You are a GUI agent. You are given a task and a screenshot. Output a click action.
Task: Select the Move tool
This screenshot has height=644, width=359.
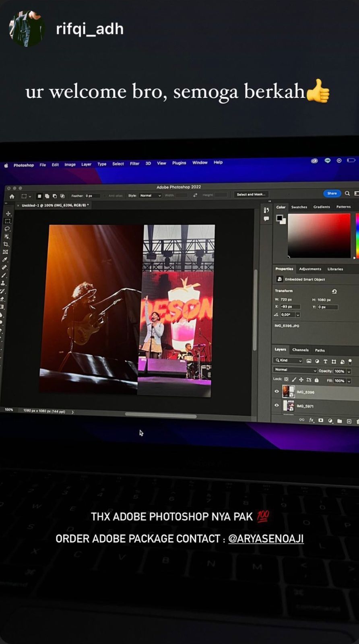coord(8,214)
